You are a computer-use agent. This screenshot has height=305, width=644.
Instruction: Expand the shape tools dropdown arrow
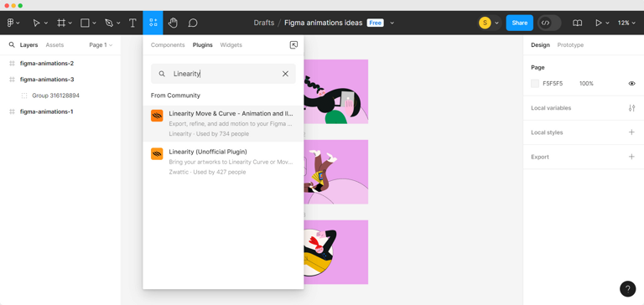click(95, 23)
